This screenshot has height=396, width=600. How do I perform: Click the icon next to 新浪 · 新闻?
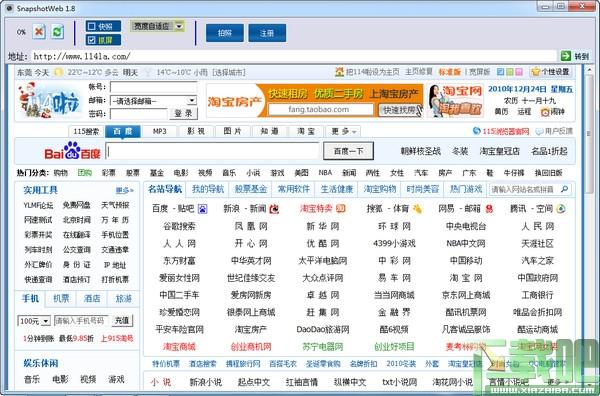[274, 209]
